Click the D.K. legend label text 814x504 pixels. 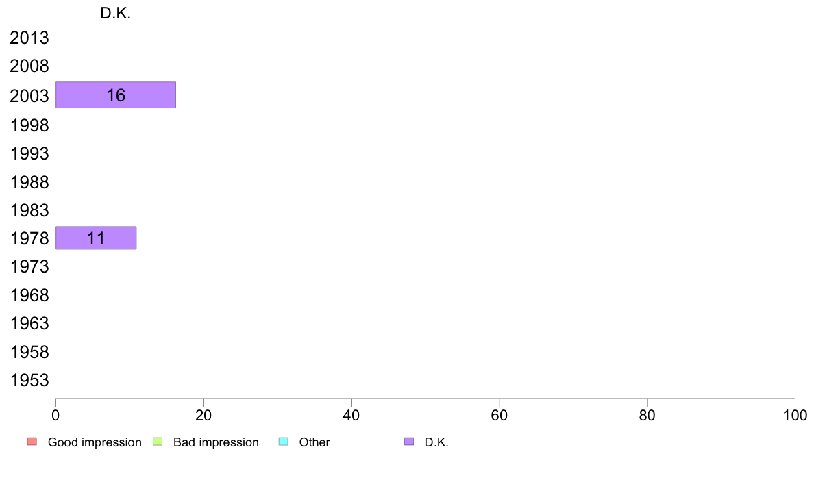(436, 442)
